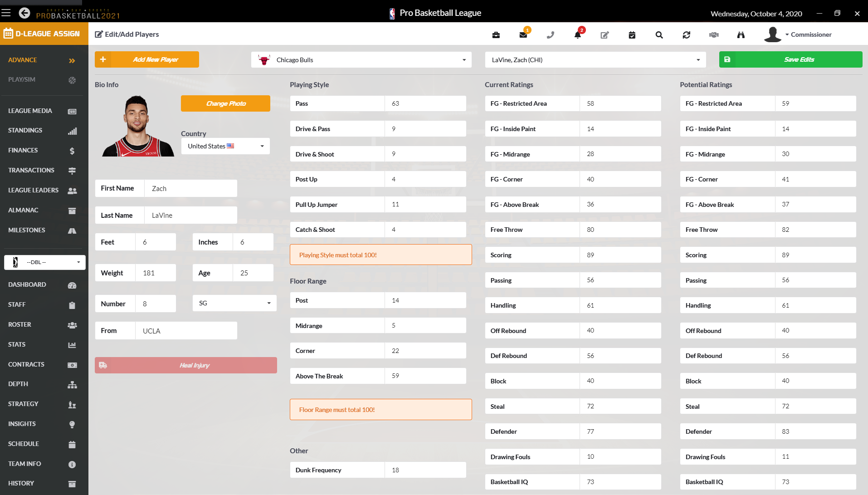This screenshot has height=495, width=868.
Task: Click the DEPTH hierarchy icon
Action: tap(72, 385)
